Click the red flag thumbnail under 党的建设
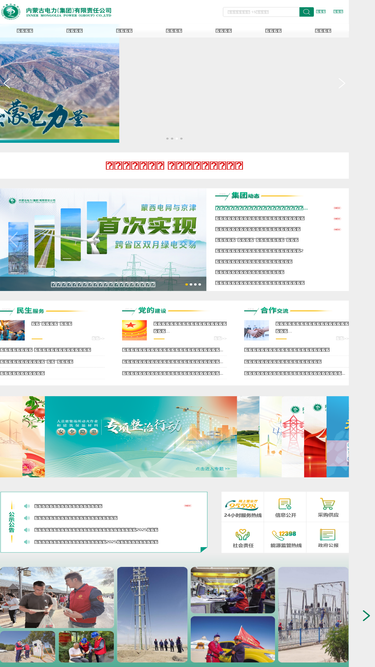Image resolution: width=375 pixels, height=667 pixels. 134,331
